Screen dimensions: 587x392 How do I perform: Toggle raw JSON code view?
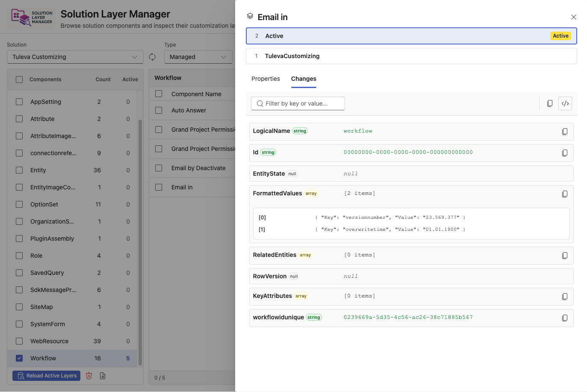pyautogui.click(x=565, y=103)
